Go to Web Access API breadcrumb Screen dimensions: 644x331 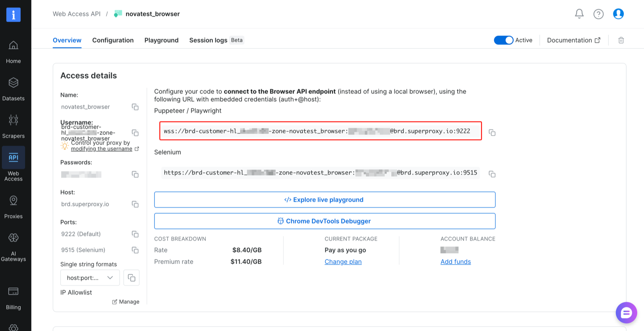pyautogui.click(x=76, y=14)
